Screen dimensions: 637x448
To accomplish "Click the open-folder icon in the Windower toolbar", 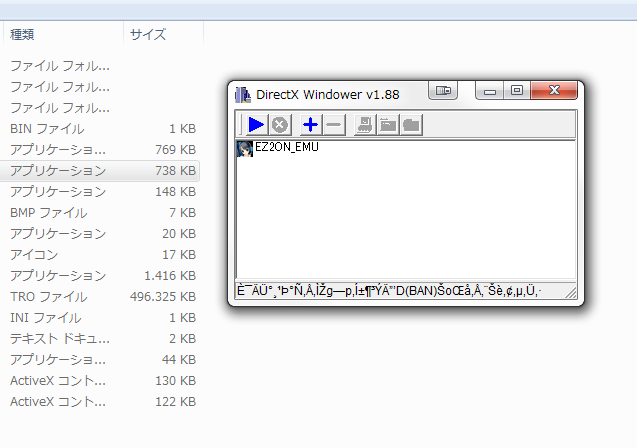I will click(x=388, y=125).
